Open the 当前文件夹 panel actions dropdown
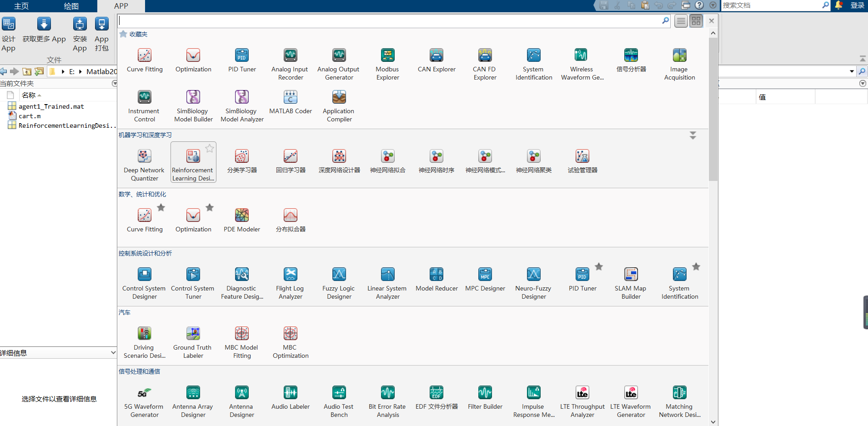 pyautogui.click(x=115, y=84)
